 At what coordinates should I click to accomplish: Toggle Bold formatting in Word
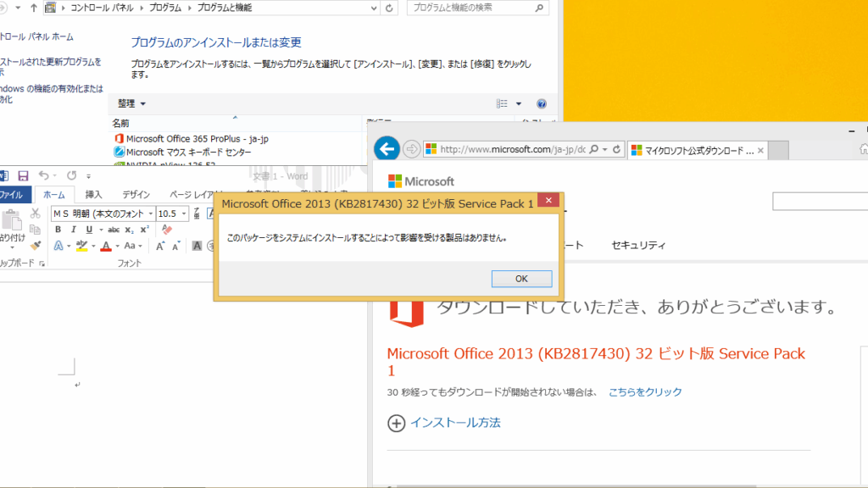tap(58, 230)
